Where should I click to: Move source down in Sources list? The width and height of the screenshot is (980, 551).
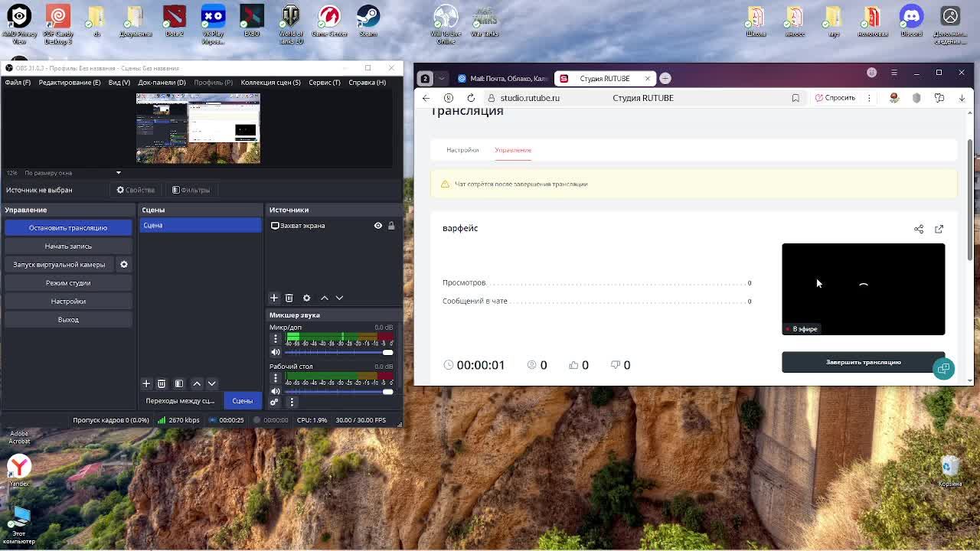click(340, 298)
